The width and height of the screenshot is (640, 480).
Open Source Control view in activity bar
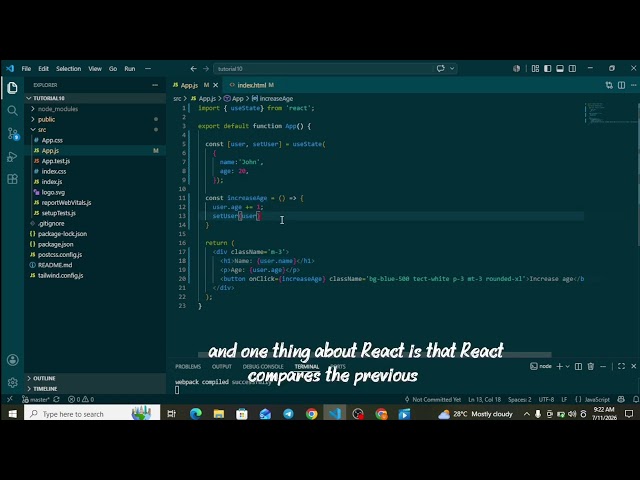click(12, 133)
